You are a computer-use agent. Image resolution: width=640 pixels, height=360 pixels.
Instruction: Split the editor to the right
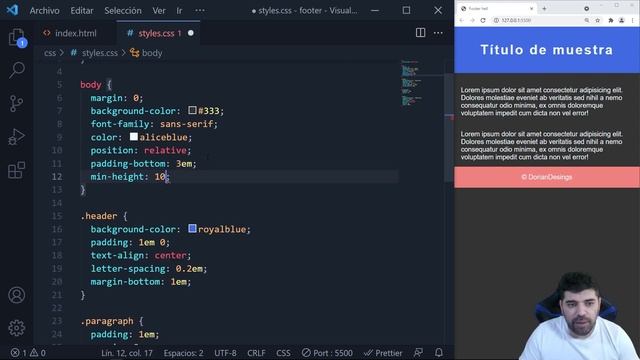420,33
